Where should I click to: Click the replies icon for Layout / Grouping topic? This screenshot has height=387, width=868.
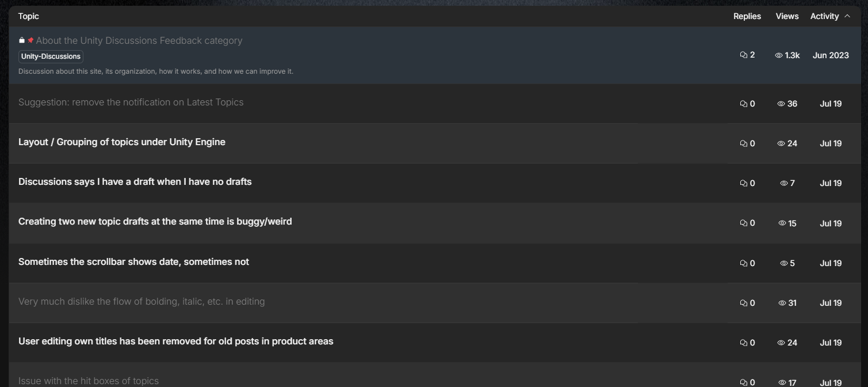click(743, 143)
